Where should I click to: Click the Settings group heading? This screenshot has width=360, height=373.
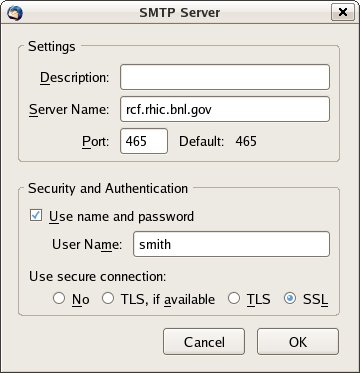52,47
